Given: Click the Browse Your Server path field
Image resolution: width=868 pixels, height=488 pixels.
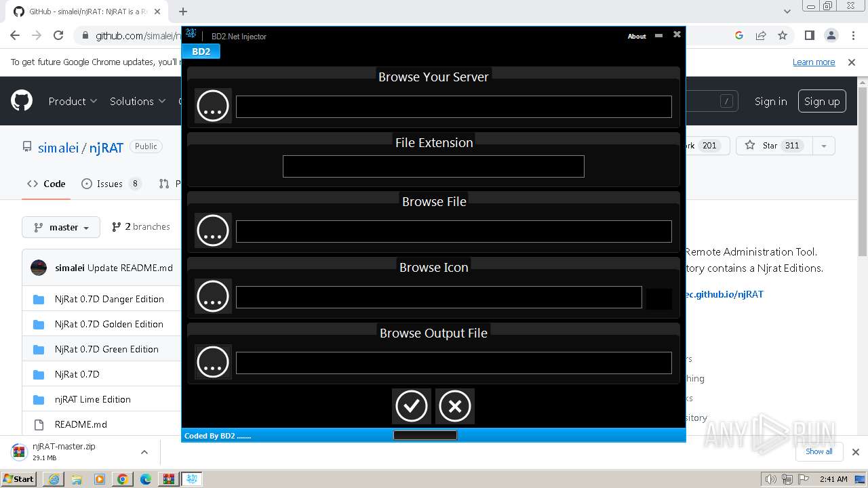Looking at the screenshot, I should tap(454, 106).
